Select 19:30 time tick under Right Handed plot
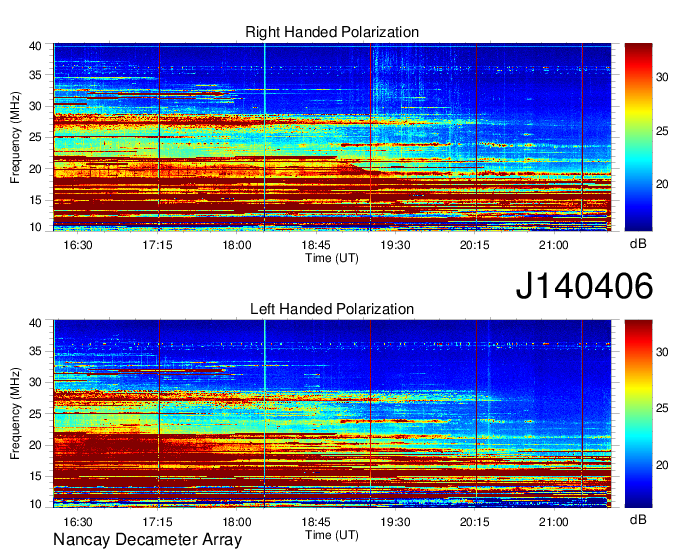This screenshot has height=552, width=680. click(396, 245)
